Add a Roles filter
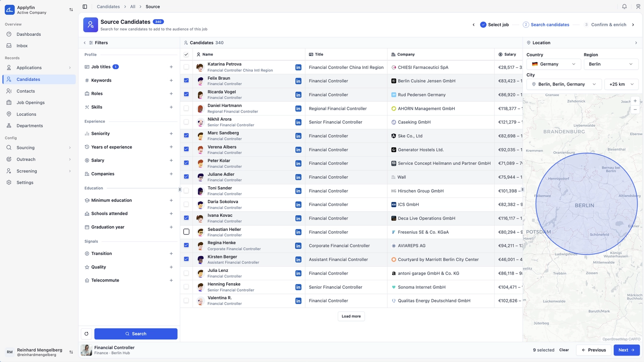644x362 pixels. (x=171, y=94)
